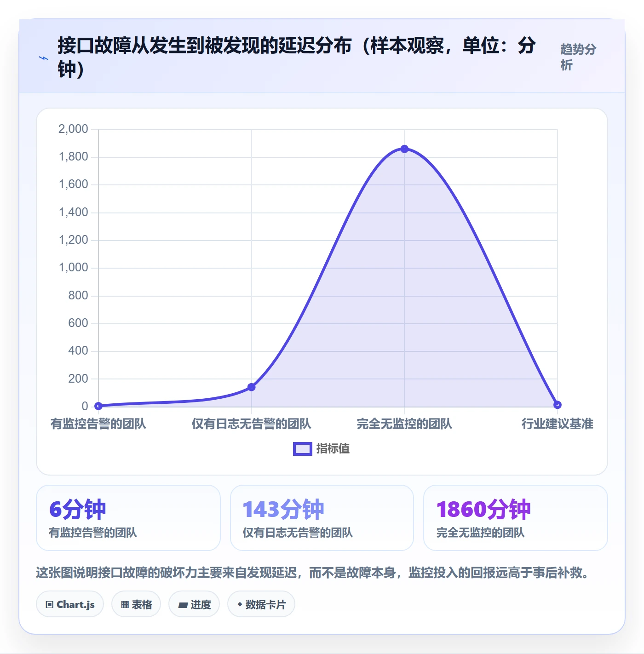
Task: Click the 数据卡片 tag
Action: 261,604
